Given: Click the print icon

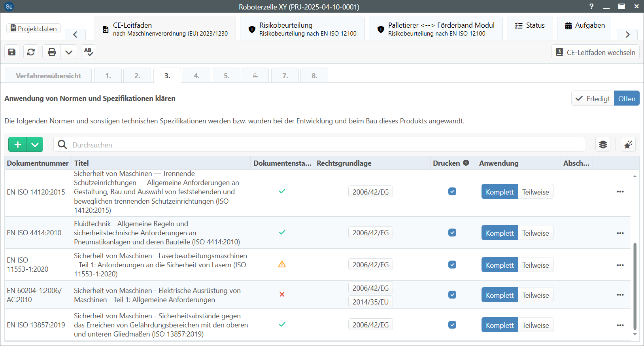Looking at the screenshot, I should [x=52, y=52].
